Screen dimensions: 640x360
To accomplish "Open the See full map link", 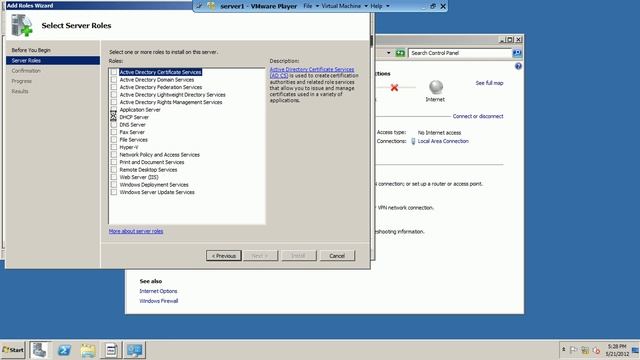I will tap(489, 83).
